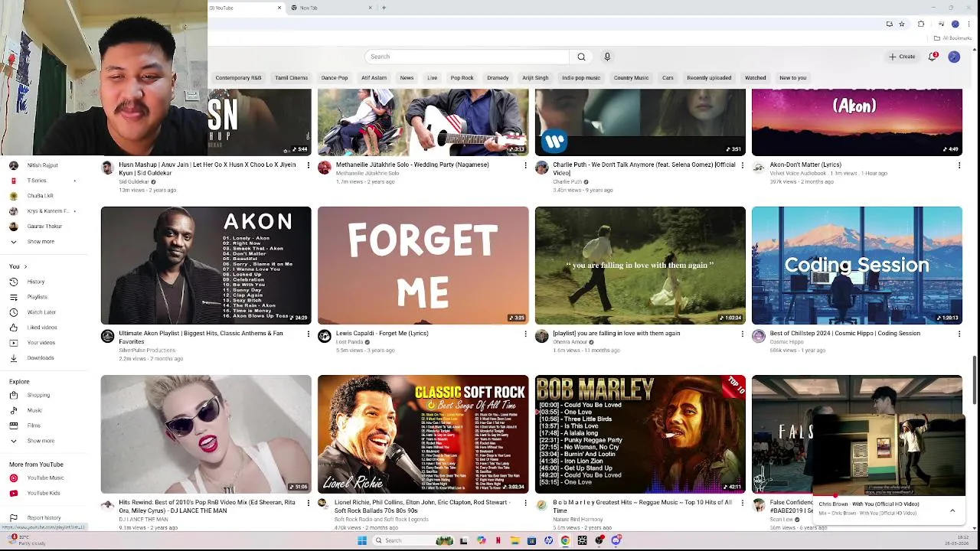Start voice search with the microphone icon
Image resolution: width=980 pixels, height=551 pixels.
pos(607,57)
